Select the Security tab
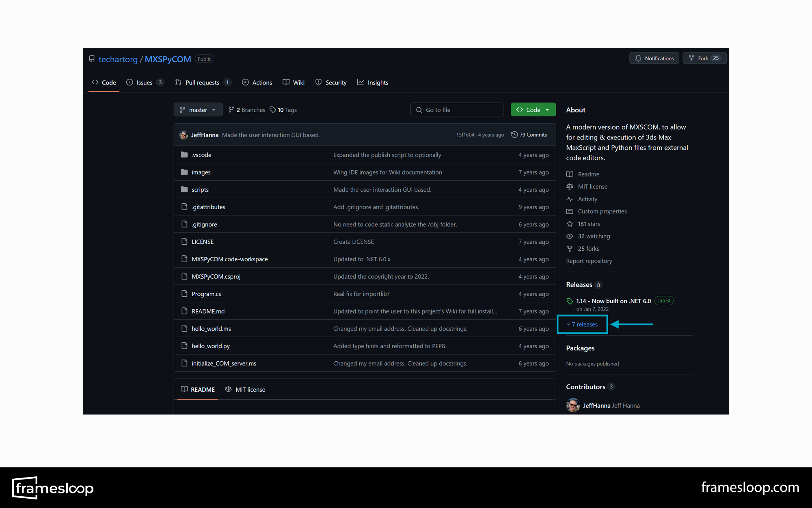Viewport: 812px width, 508px height. 331,82
